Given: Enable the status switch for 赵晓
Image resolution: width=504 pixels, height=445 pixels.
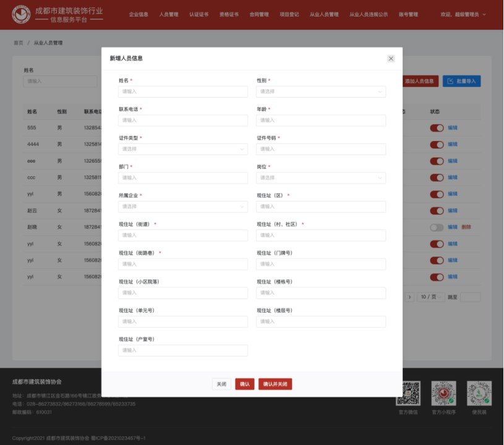Looking at the screenshot, I should (437, 227).
